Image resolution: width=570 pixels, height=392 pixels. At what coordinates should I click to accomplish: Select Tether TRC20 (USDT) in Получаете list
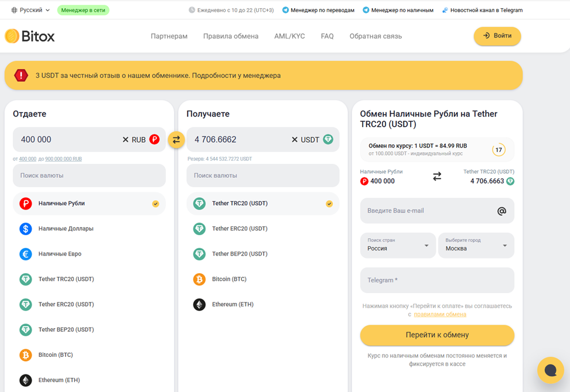point(263,204)
